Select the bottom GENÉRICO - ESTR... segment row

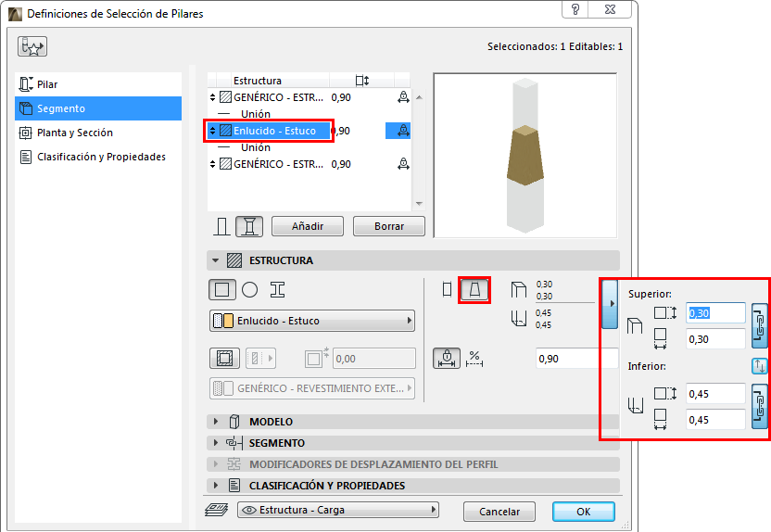click(310, 164)
